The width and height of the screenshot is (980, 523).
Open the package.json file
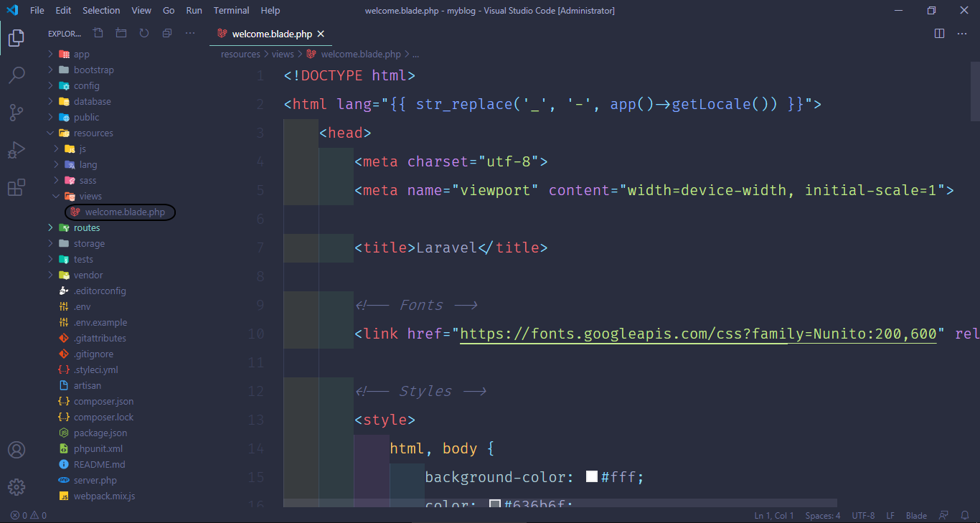coord(100,433)
